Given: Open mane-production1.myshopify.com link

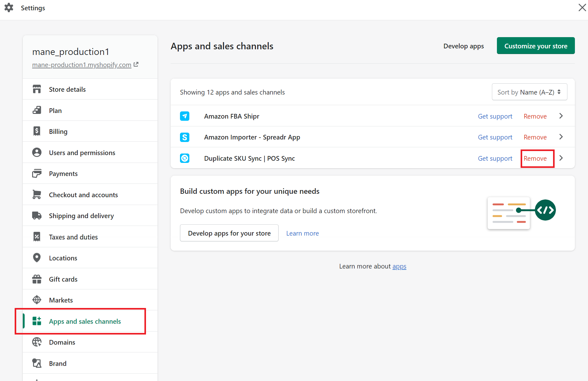Looking at the screenshot, I should 82,65.
